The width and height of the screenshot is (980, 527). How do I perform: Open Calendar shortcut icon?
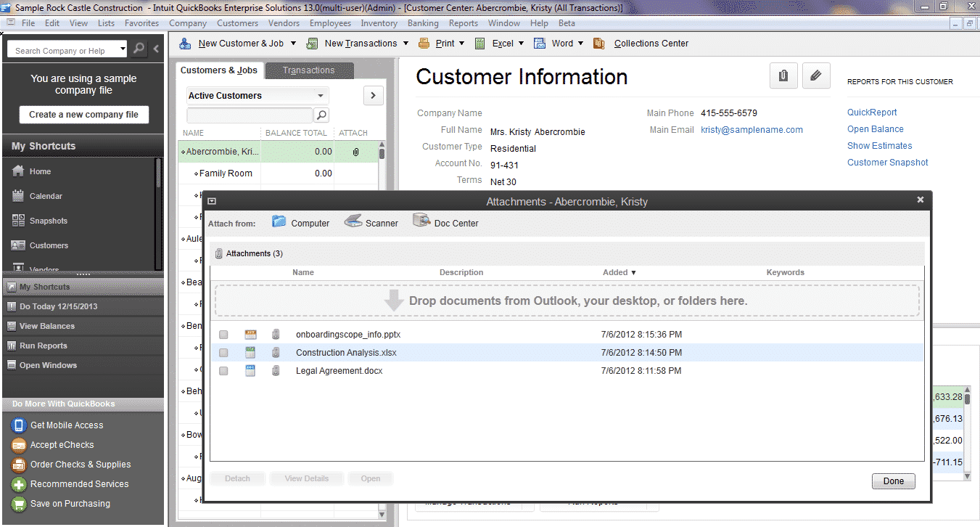(19, 196)
